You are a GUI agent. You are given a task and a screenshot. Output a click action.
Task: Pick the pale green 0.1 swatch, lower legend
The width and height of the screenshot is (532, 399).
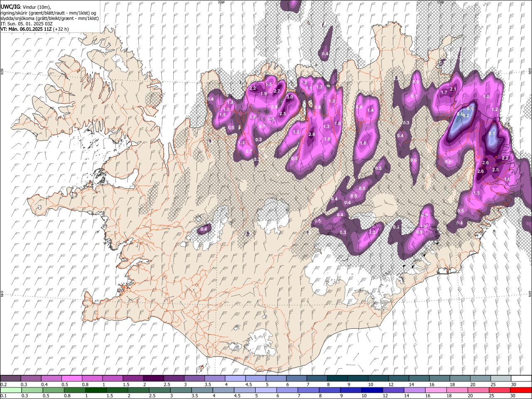click(x=11, y=390)
